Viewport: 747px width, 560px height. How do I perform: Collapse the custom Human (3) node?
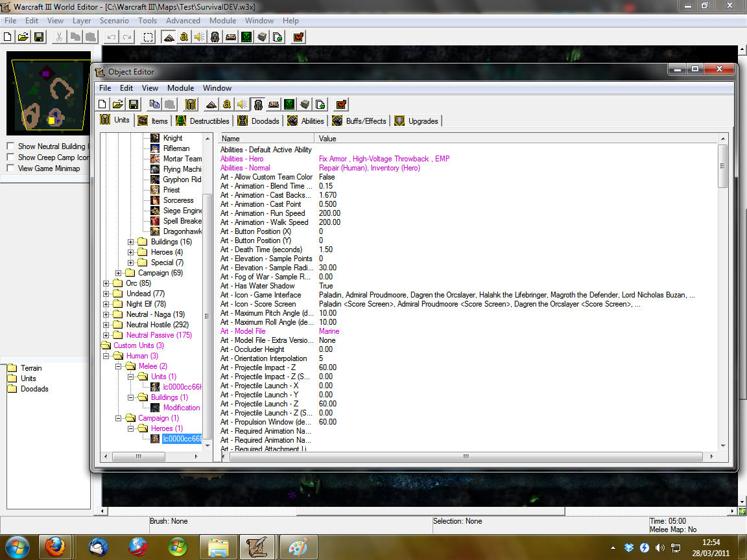coord(106,356)
